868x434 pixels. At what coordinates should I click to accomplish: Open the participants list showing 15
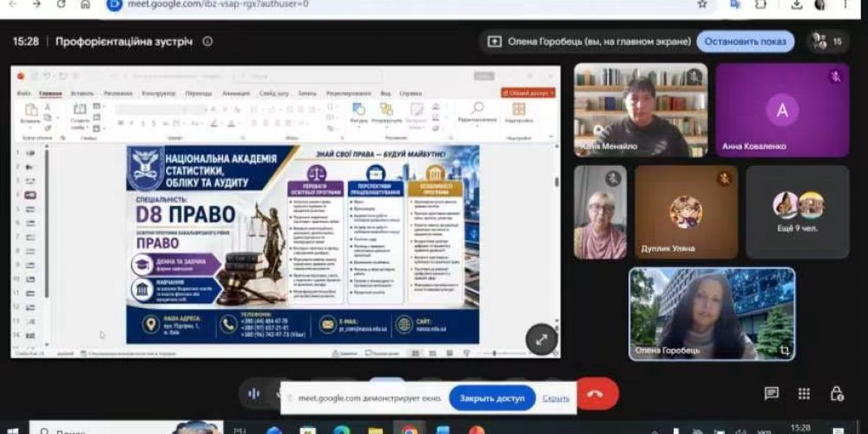pos(827,42)
